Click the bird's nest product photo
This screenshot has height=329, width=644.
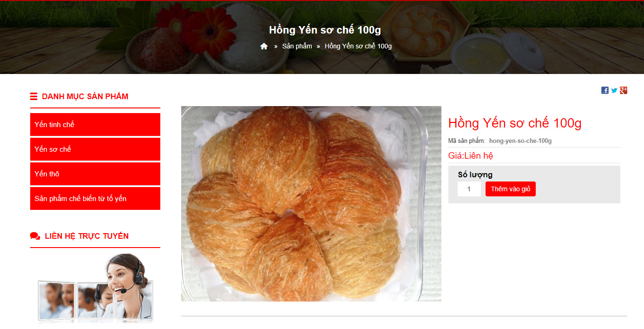(x=311, y=204)
